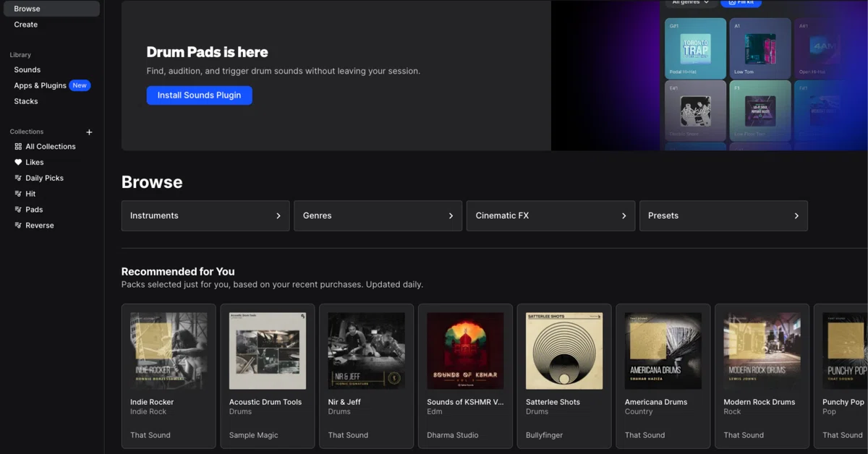
Task: Open the Sounds of KSHMR pack cover
Action: [466, 351]
